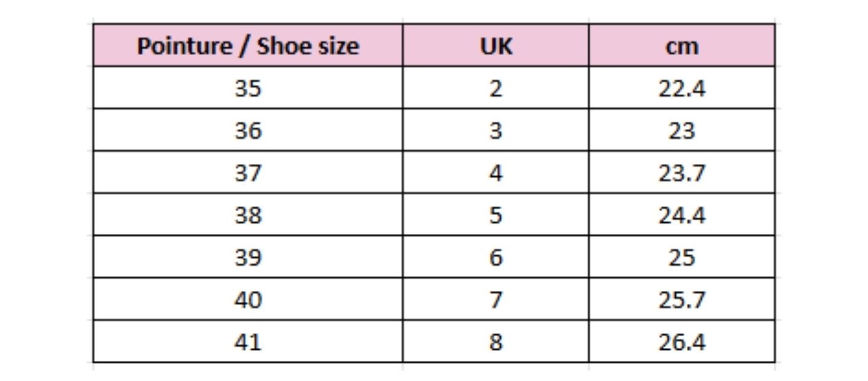The height and width of the screenshot is (381, 868).
Task: Click the 25.7 cm cell
Action: pos(681,299)
